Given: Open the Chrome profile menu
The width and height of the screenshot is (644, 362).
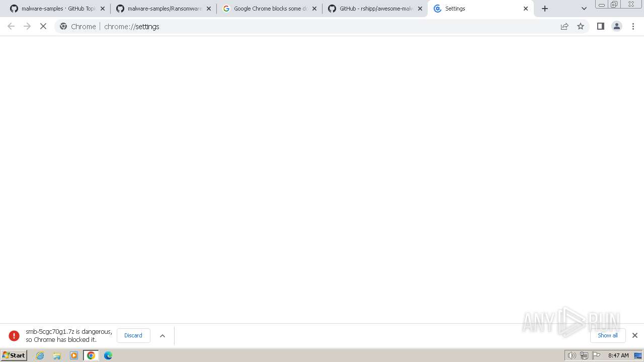Looking at the screenshot, I should (617, 26).
